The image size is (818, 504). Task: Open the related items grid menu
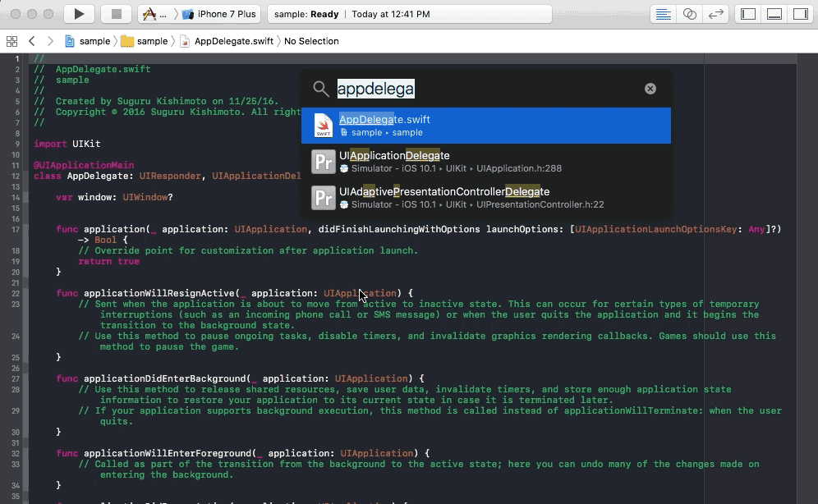[x=11, y=41]
